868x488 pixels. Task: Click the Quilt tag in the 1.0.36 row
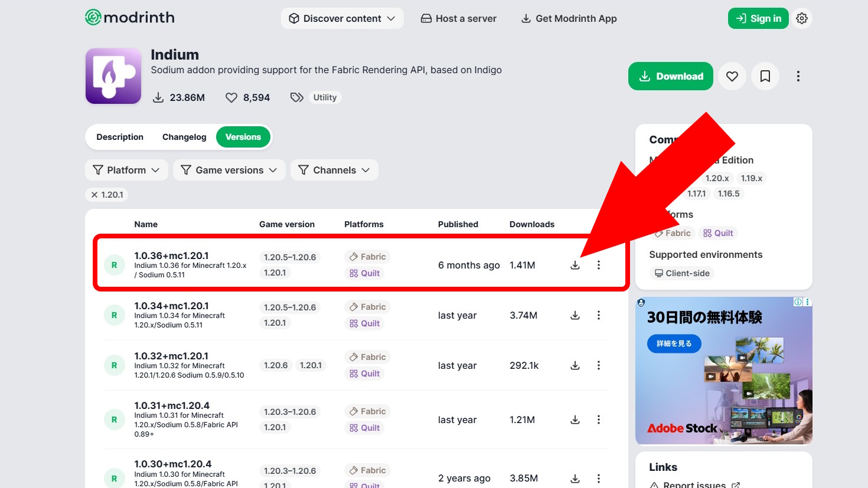tap(364, 273)
